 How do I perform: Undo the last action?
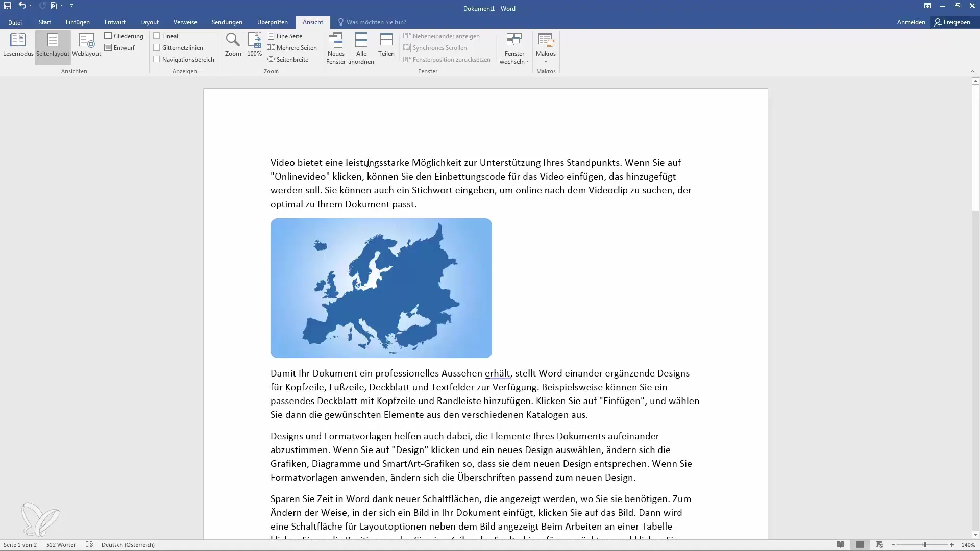[x=22, y=6]
